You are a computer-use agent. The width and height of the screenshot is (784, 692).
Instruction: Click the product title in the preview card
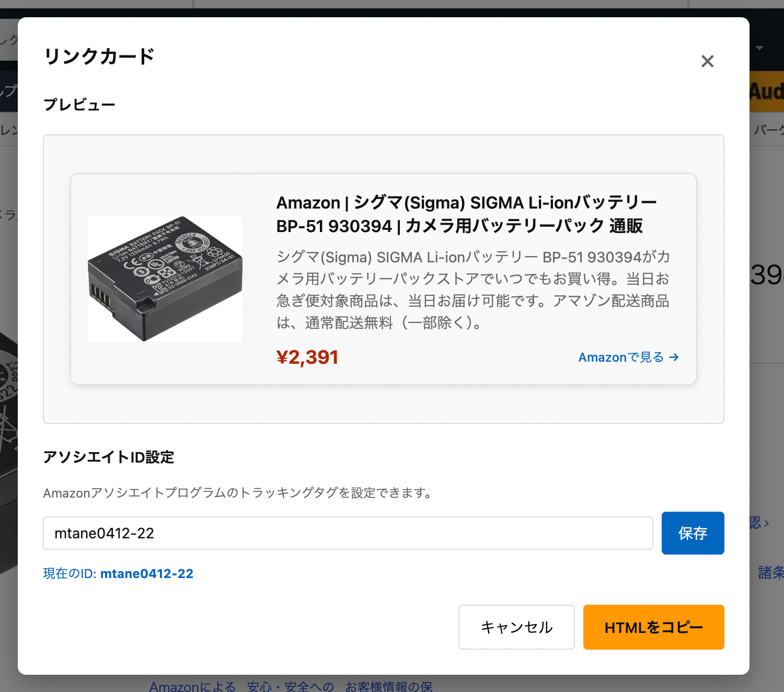pyautogui.click(x=466, y=214)
